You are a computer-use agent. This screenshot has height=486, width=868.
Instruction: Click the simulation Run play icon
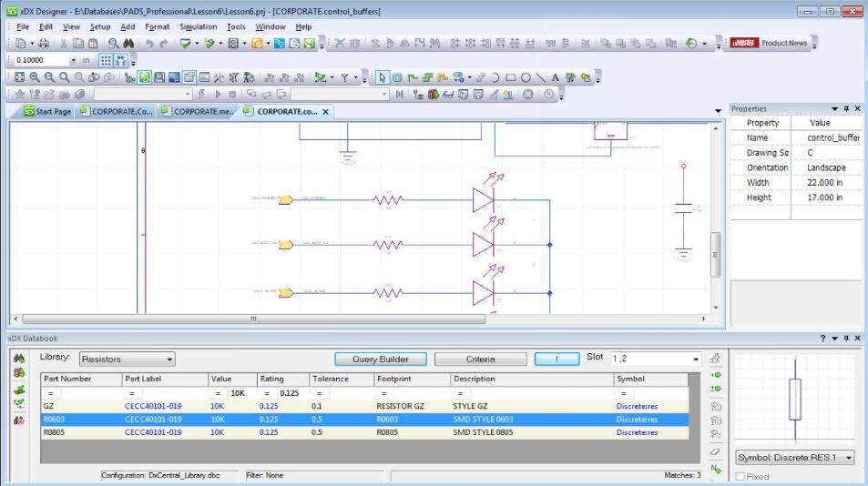coord(218,95)
